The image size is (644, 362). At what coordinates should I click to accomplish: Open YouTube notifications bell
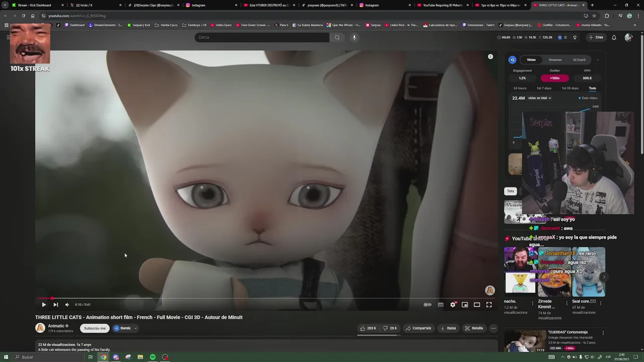614,37
